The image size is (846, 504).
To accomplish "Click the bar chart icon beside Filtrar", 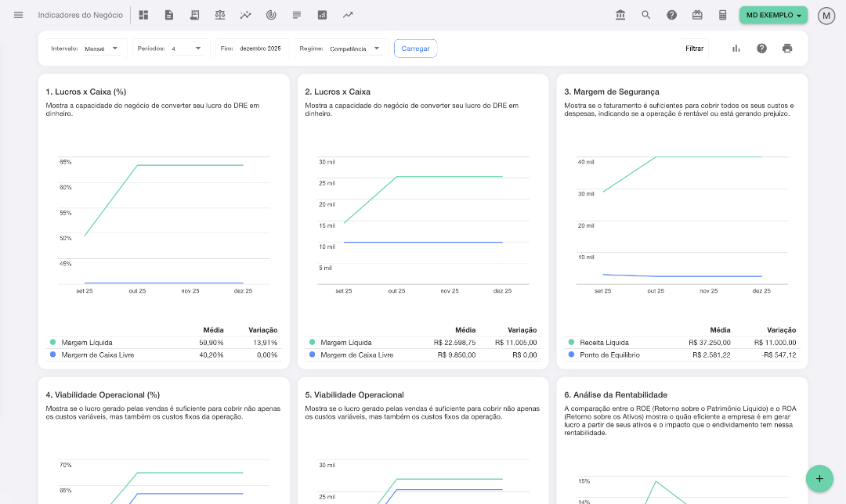I will pos(736,49).
